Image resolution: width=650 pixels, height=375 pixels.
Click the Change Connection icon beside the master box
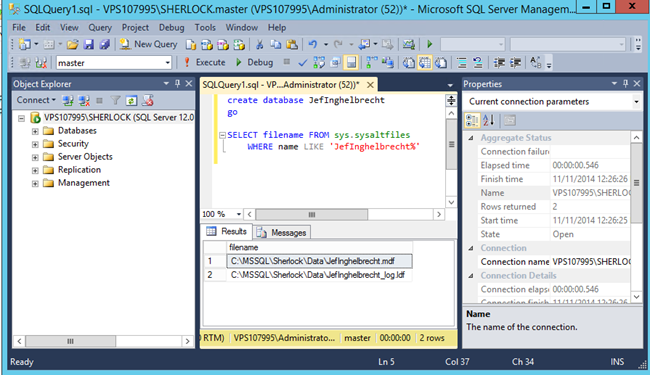(x=41, y=63)
